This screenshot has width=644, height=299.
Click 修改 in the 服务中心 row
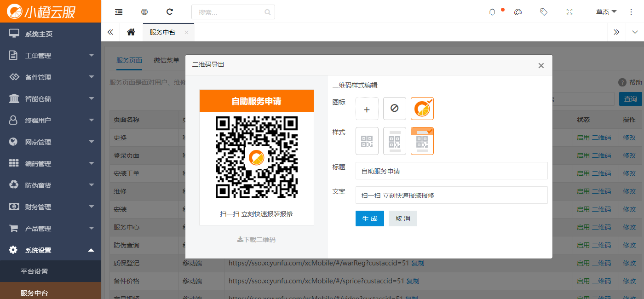click(629, 227)
